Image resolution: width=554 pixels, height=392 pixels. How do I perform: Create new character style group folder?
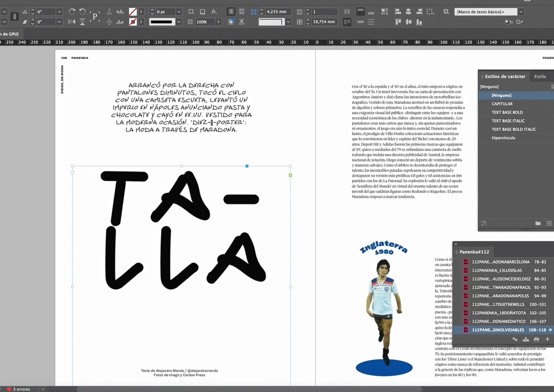coord(538,223)
